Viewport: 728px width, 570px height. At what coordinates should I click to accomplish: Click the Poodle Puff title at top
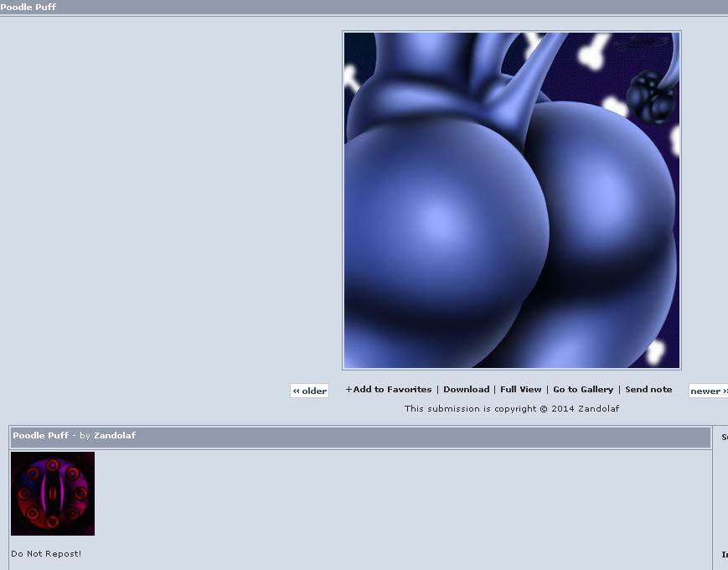pyautogui.click(x=28, y=7)
